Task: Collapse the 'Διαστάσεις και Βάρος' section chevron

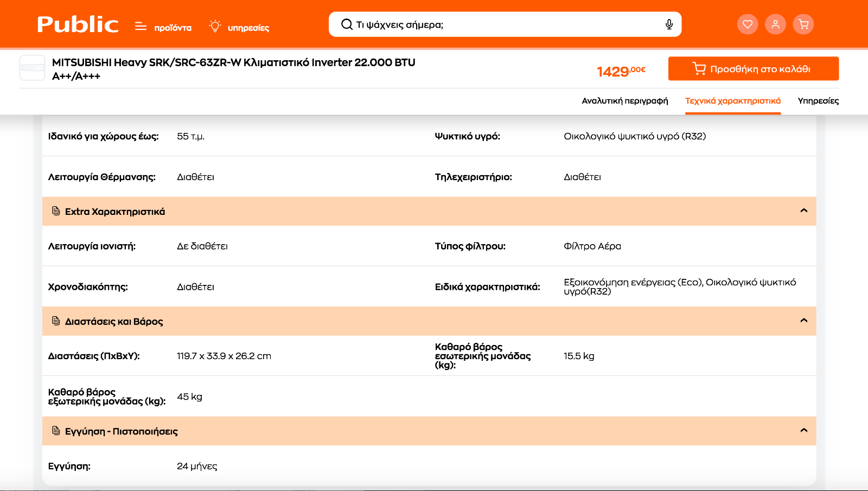Action: coord(804,321)
